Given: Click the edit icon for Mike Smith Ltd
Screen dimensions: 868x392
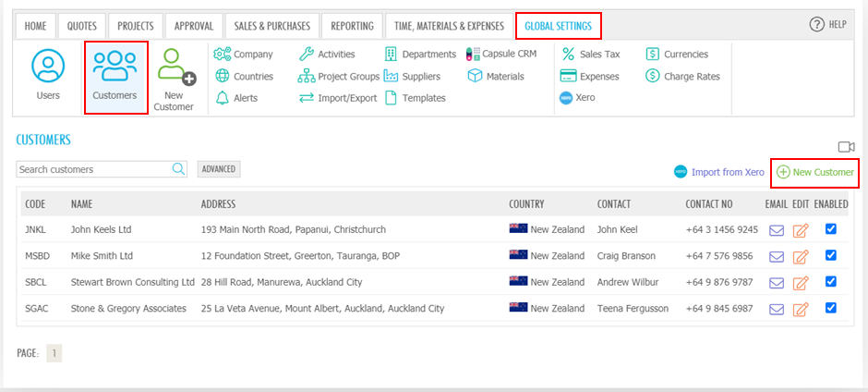Looking at the screenshot, I should click(x=801, y=256).
